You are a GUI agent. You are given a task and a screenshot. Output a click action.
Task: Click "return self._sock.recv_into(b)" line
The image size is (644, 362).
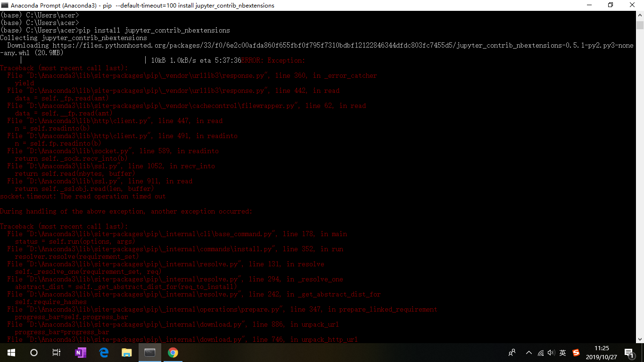[71, 158]
